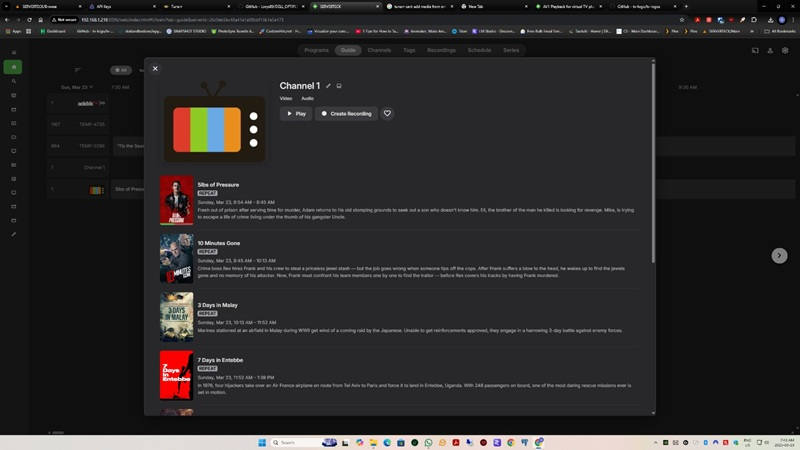Switch to the Guide tab
800x450 pixels.
click(x=348, y=50)
